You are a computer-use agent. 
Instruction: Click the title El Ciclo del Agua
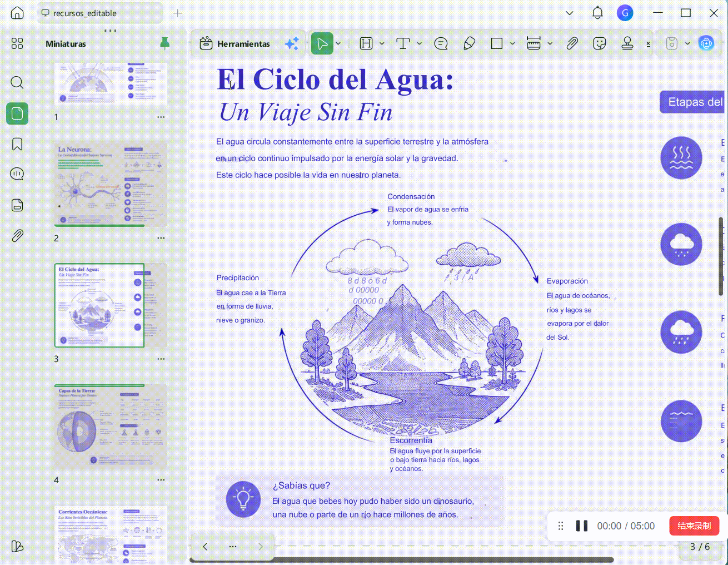point(335,80)
